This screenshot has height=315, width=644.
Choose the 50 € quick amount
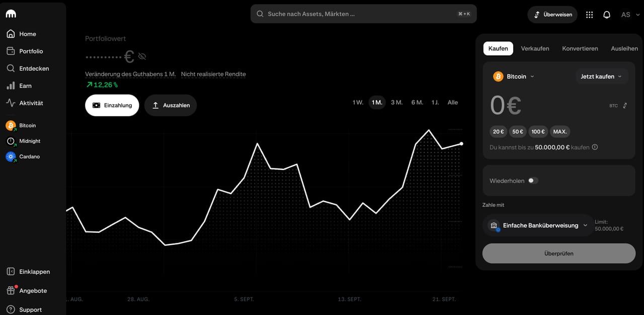(x=518, y=132)
